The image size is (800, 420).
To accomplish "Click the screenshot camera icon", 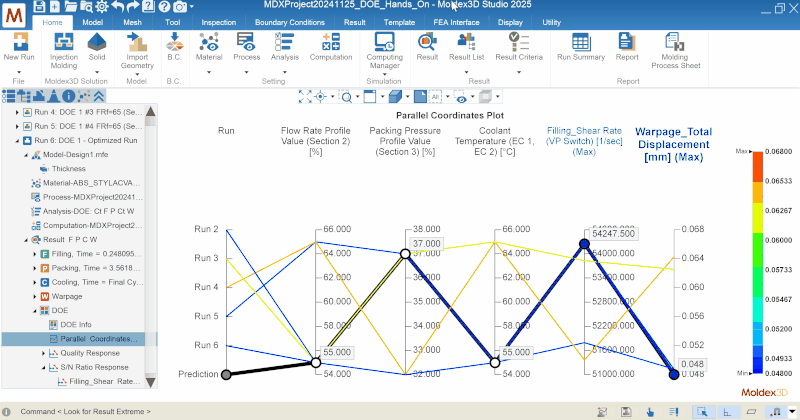I will 179,7.
